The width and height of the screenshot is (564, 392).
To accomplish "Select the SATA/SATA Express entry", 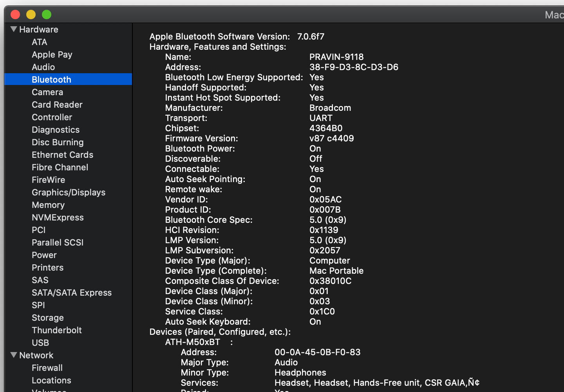I will coord(72,293).
